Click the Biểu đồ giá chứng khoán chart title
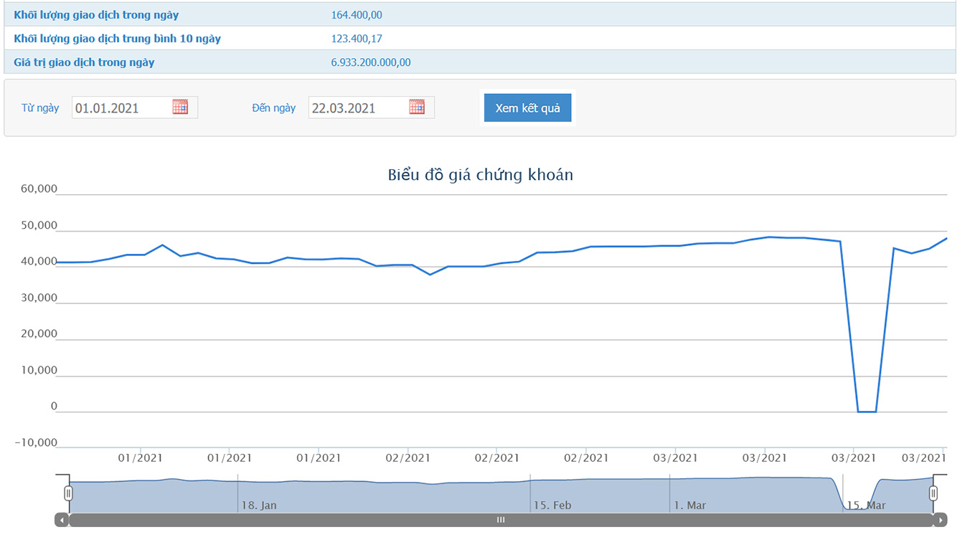980x550 pixels. 480,175
